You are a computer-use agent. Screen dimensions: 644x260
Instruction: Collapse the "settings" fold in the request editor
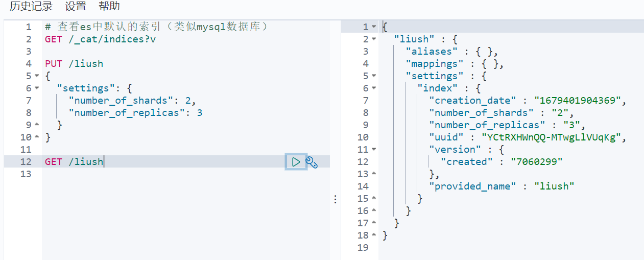coord(37,88)
